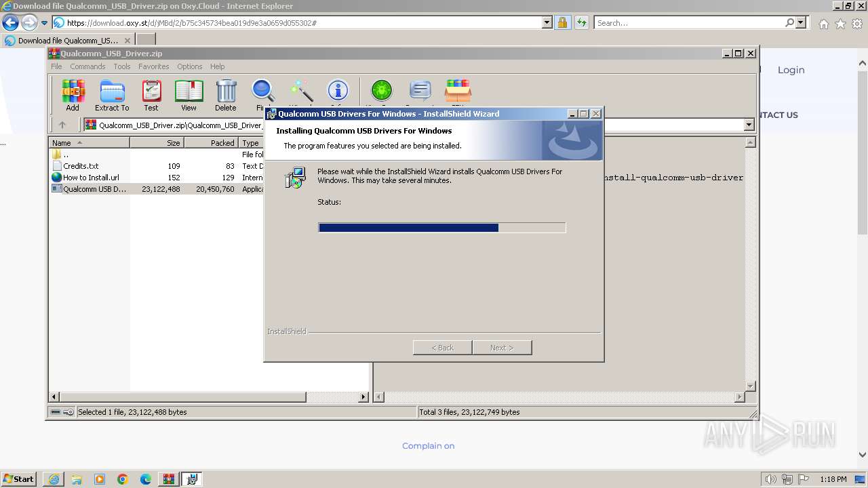The image size is (868, 488).
Task: Click the Extract To toolbar icon
Action: pyautogui.click(x=112, y=95)
